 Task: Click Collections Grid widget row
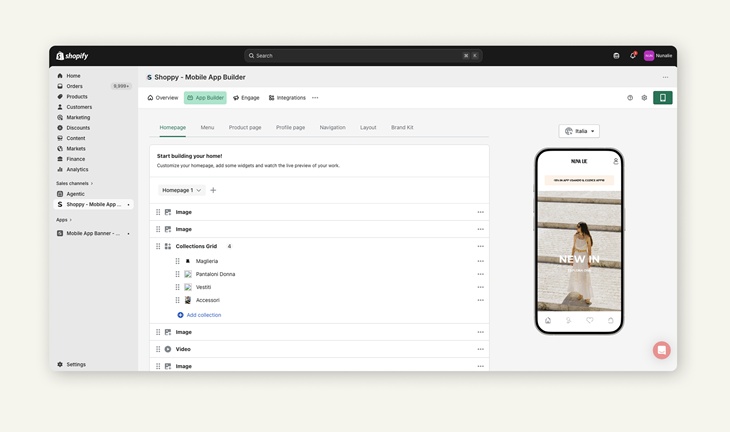point(319,246)
